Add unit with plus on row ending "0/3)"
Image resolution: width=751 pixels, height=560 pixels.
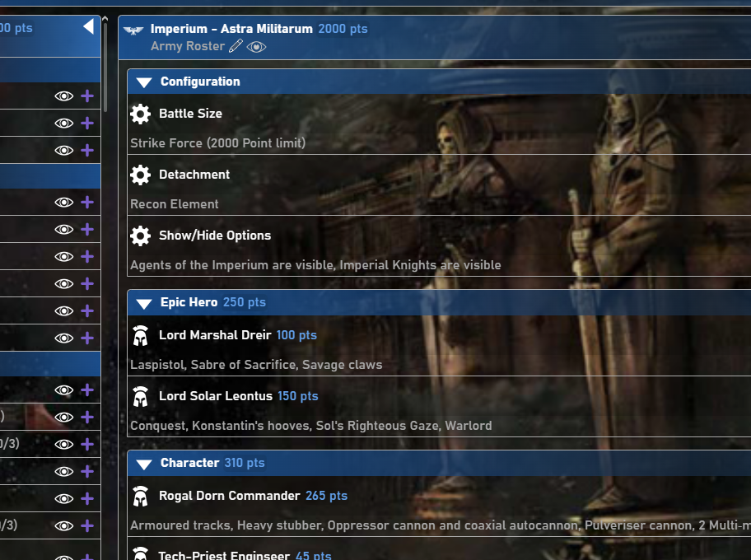coord(87,444)
